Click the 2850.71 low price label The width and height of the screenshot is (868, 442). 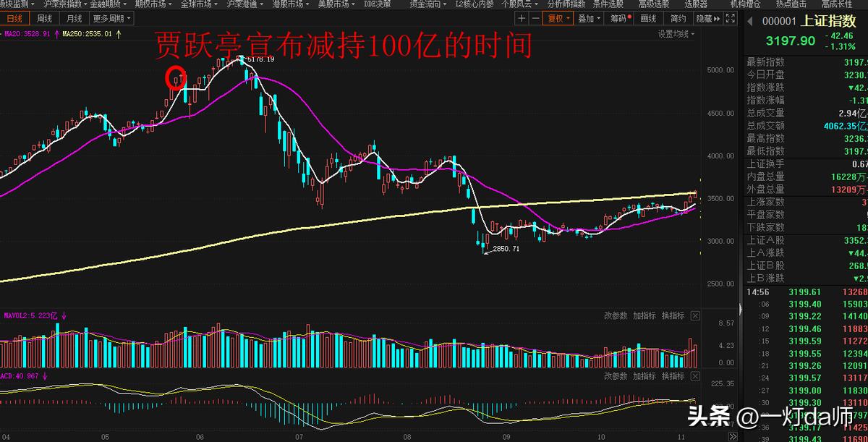[506, 249]
